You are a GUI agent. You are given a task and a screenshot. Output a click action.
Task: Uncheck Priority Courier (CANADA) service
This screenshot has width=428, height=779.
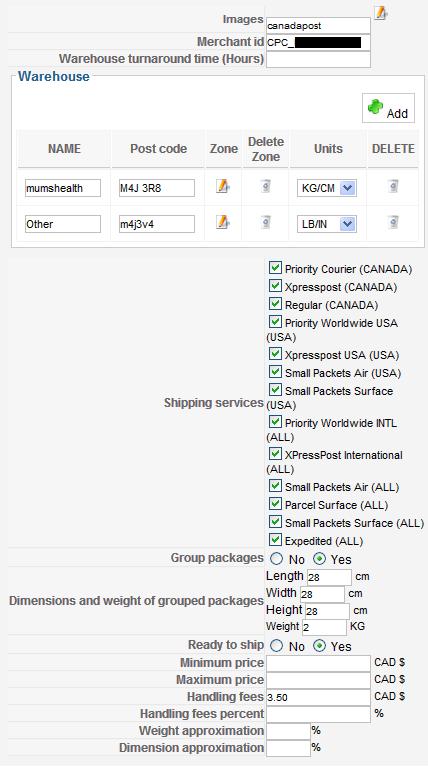[x=275, y=268]
